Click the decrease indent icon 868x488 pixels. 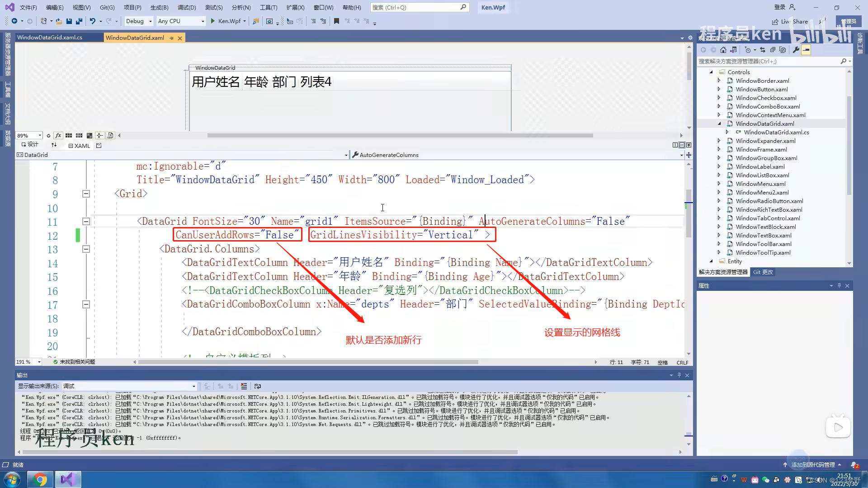coord(323,21)
